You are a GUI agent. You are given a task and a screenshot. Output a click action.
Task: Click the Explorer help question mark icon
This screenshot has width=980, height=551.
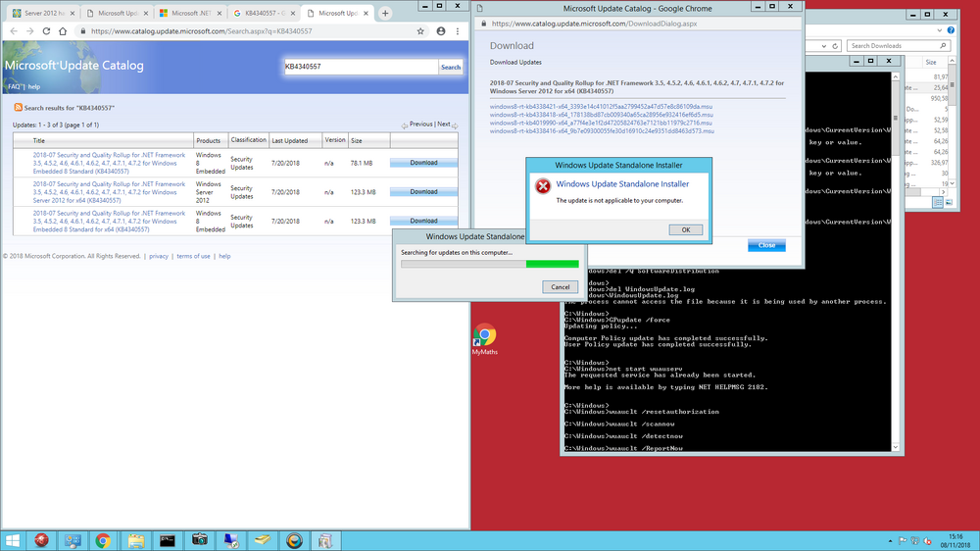pyautogui.click(x=951, y=30)
